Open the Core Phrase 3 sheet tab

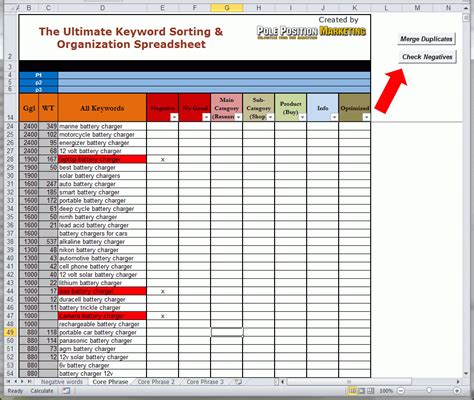[205, 382]
